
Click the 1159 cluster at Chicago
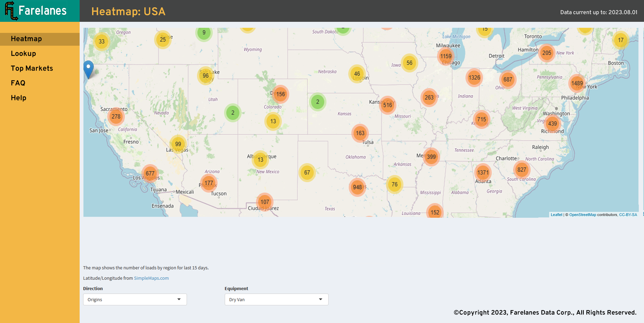(x=446, y=56)
